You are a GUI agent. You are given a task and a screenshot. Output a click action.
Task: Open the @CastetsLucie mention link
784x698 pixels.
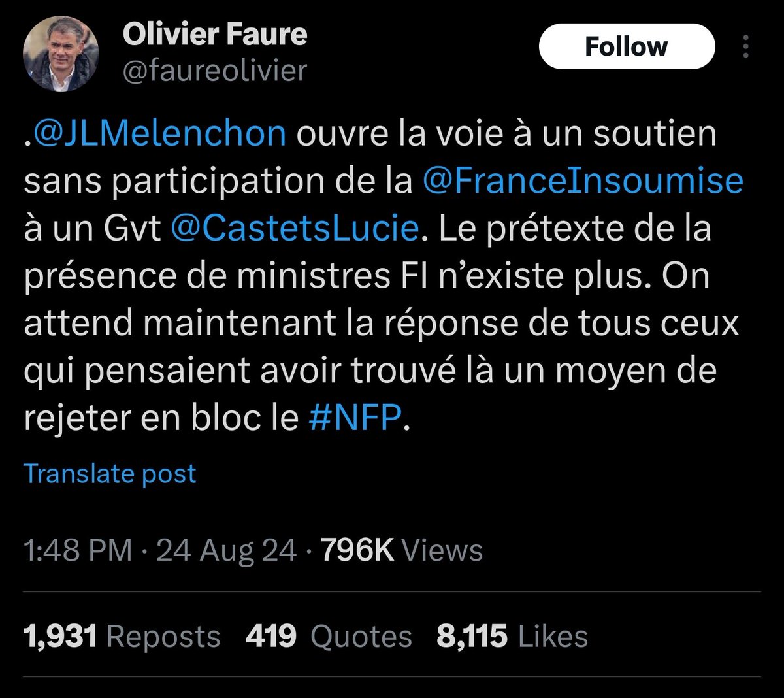point(294,229)
